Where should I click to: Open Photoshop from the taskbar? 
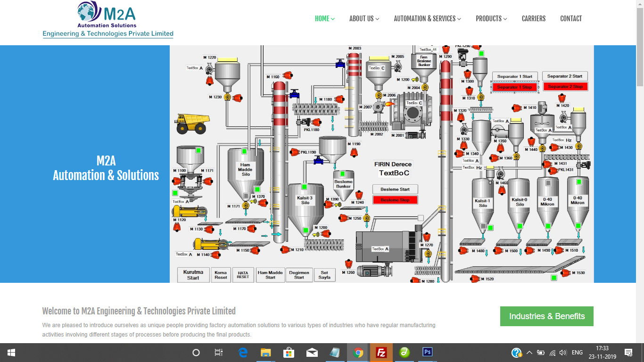[x=428, y=353]
